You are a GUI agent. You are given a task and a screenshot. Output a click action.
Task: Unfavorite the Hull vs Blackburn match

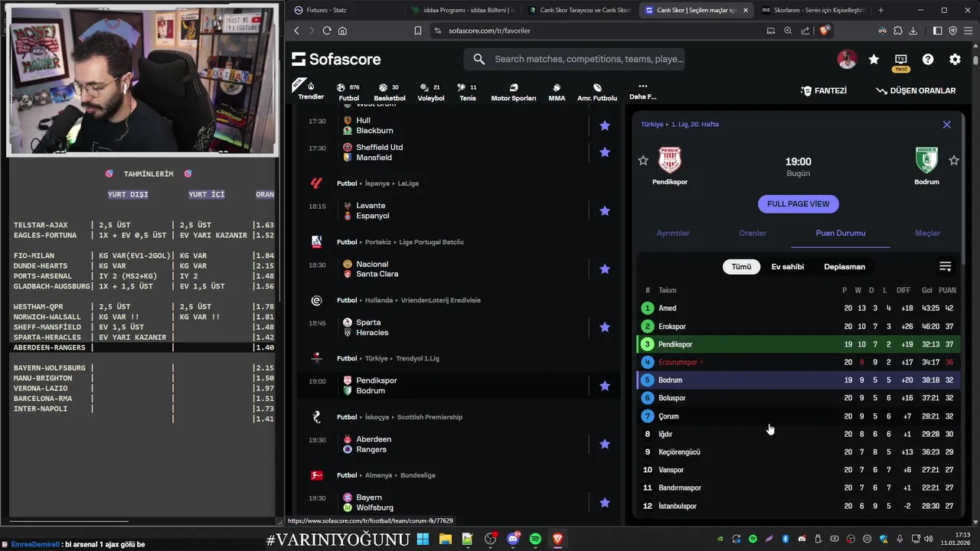coord(605,126)
